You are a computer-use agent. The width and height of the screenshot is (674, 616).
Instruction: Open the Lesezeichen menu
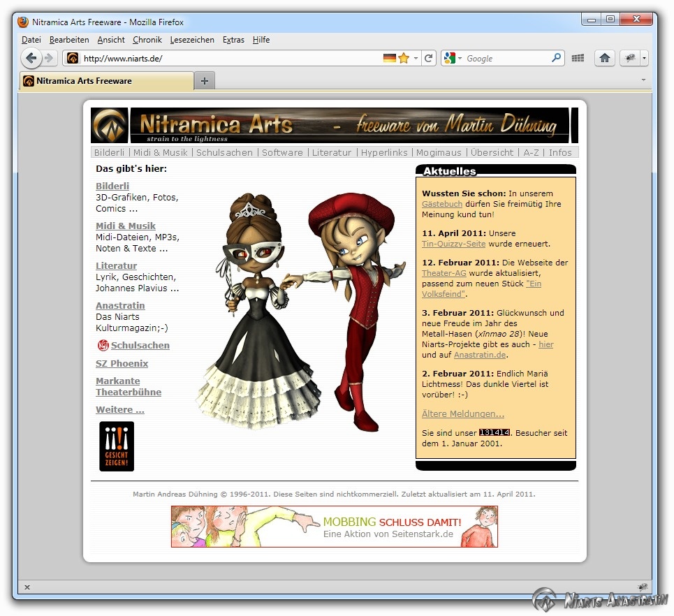tap(192, 40)
